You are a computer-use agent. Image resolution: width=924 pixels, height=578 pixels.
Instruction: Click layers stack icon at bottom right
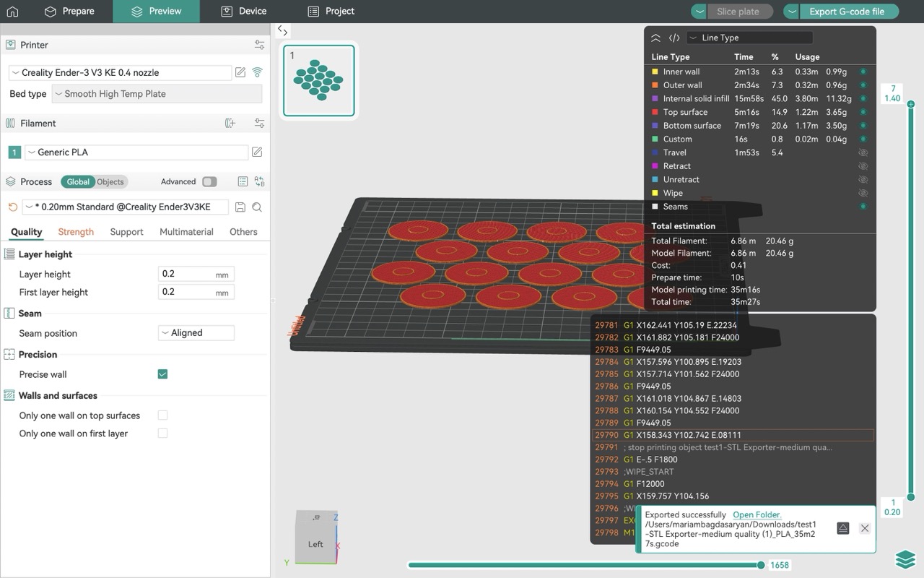click(x=905, y=559)
